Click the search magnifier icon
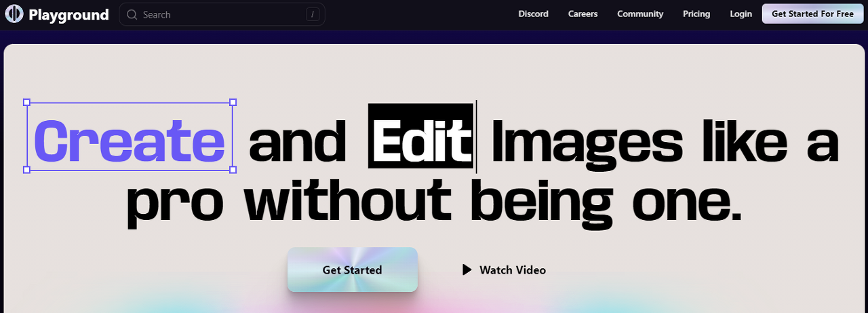868x313 pixels. coord(132,14)
